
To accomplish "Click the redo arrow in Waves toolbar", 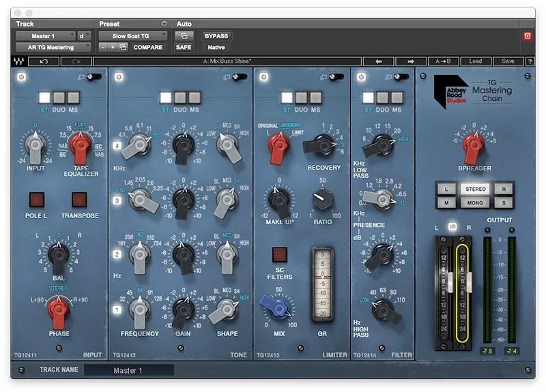I will point(76,61).
